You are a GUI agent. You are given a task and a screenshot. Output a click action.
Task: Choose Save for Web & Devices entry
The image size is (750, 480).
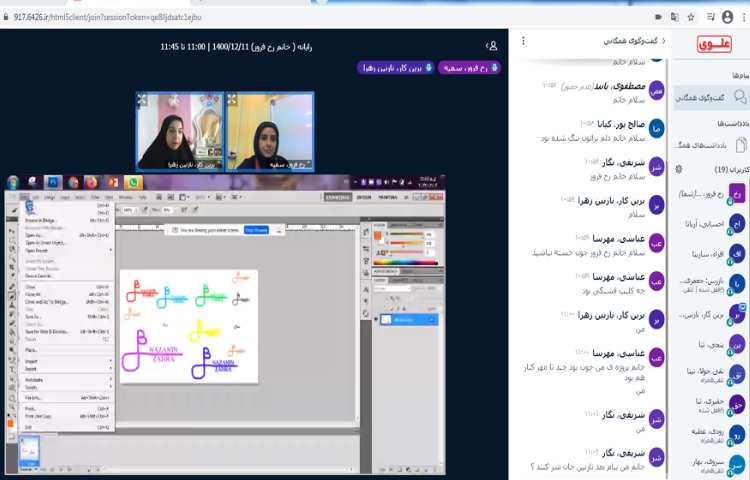(x=67, y=331)
